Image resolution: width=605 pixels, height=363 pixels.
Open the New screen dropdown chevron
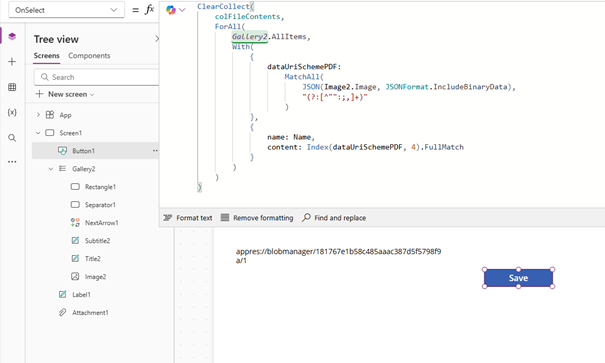click(92, 95)
